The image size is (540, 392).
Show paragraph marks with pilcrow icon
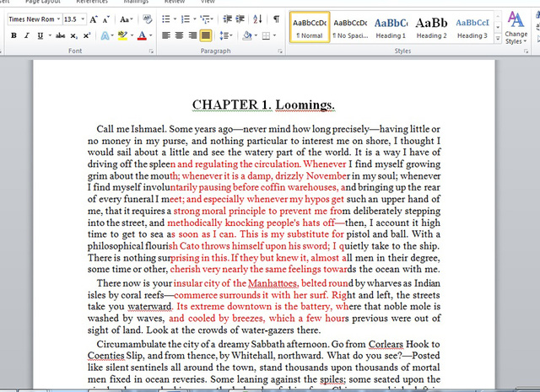click(276, 19)
